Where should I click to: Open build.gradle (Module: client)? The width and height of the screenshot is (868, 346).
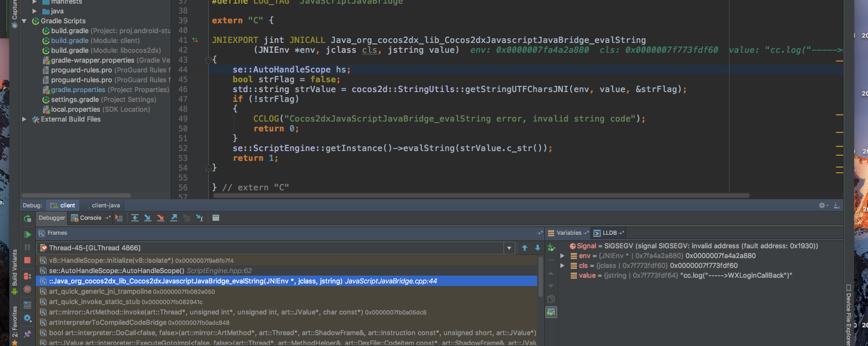pos(91,40)
